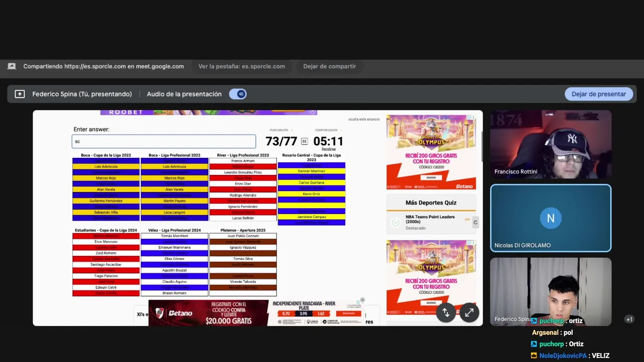644x362 pixels.
Task: Focus the Enter answer input field
Action: pyautogui.click(x=164, y=141)
